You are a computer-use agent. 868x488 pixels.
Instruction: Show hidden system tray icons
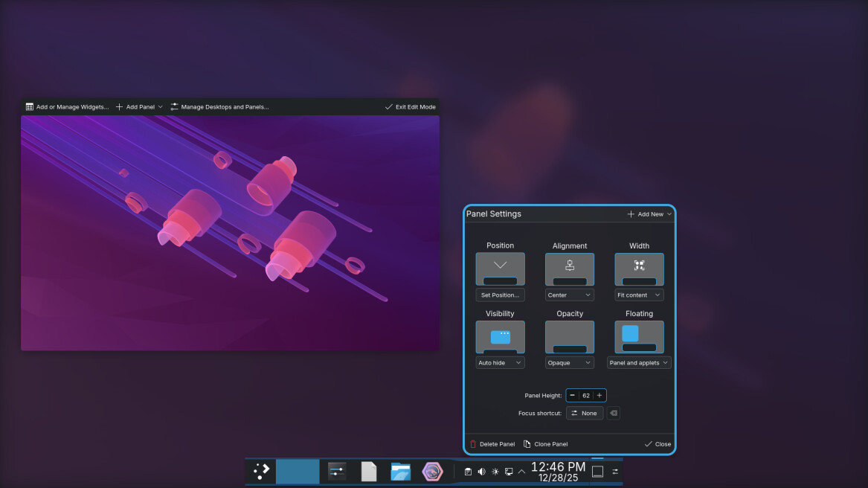coord(521,472)
